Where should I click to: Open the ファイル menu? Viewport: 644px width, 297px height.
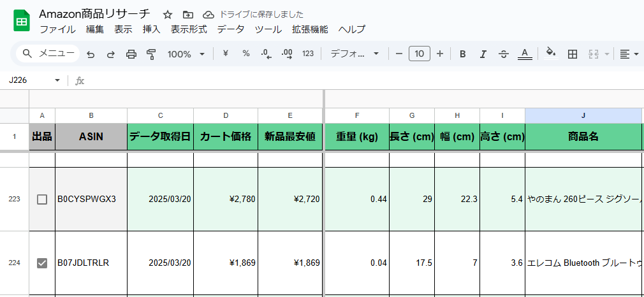57,29
